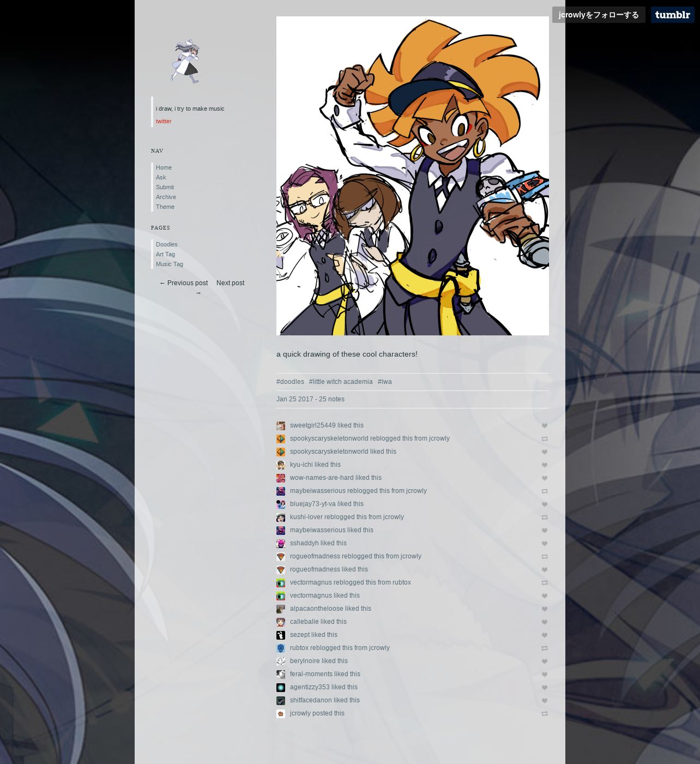This screenshot has width=700, height=764.
Task: Open the Doodles page
Action: [167, 244]
